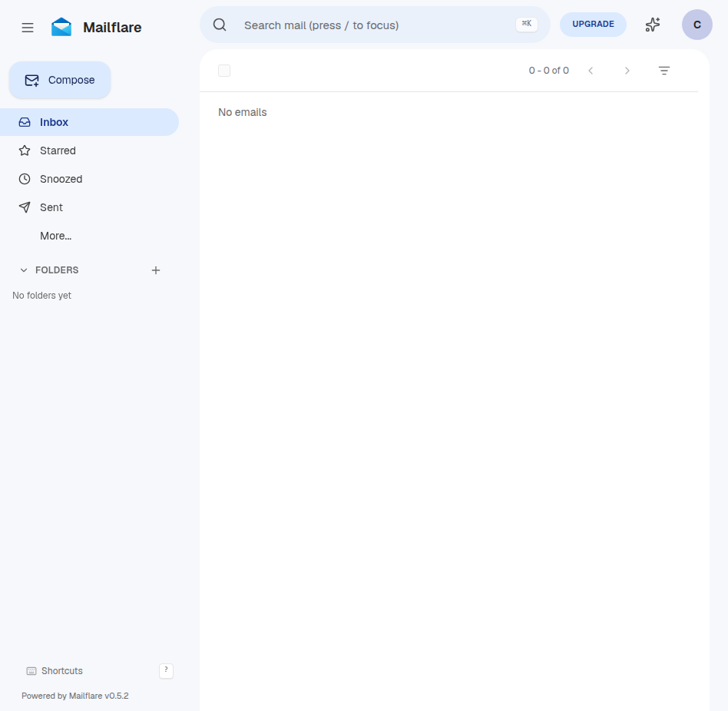Toggle the hamburger sidebar menu
728x711 pixels.
coord(28,28)
